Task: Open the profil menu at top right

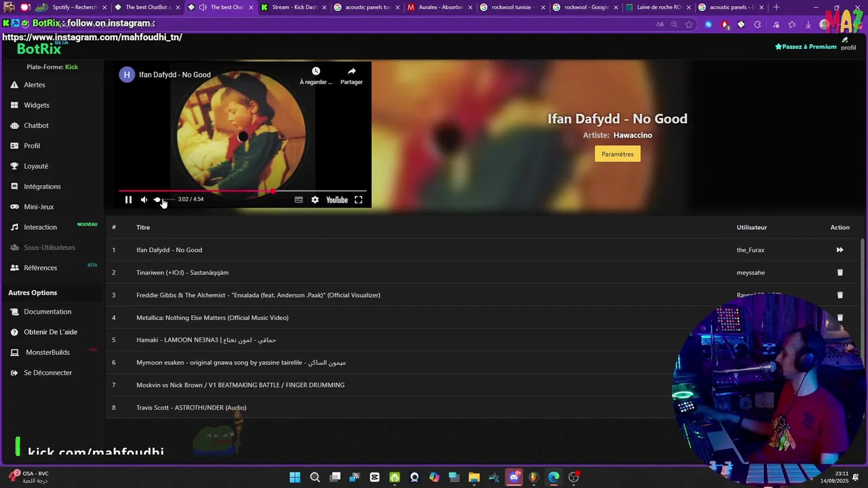Action: (x=848, y=44)
